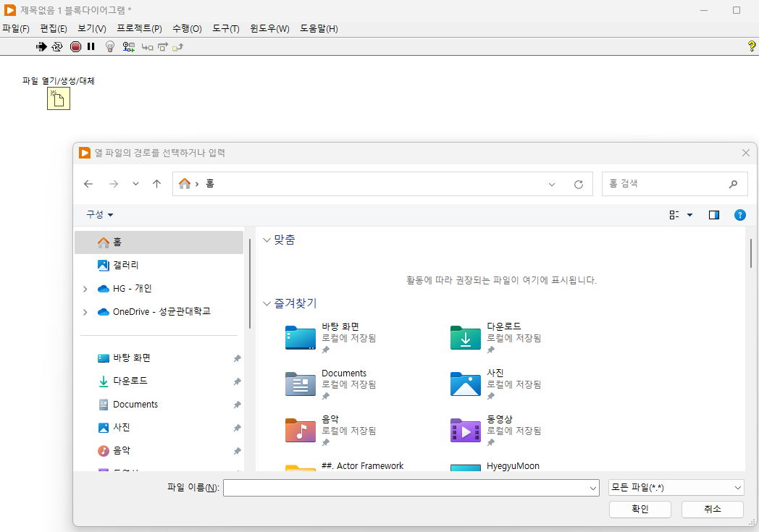Screen dimensions: 759x532
Task: Select 음악 in navigation pane
Action: [159, 451]
